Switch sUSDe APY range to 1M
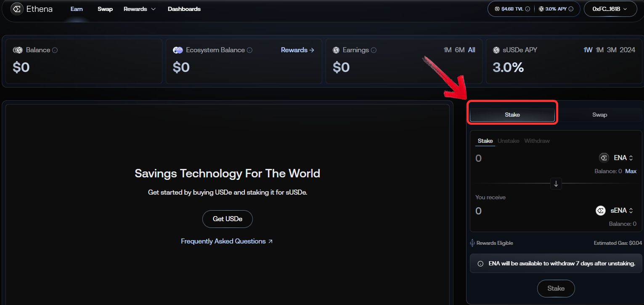 click(600, 50)
